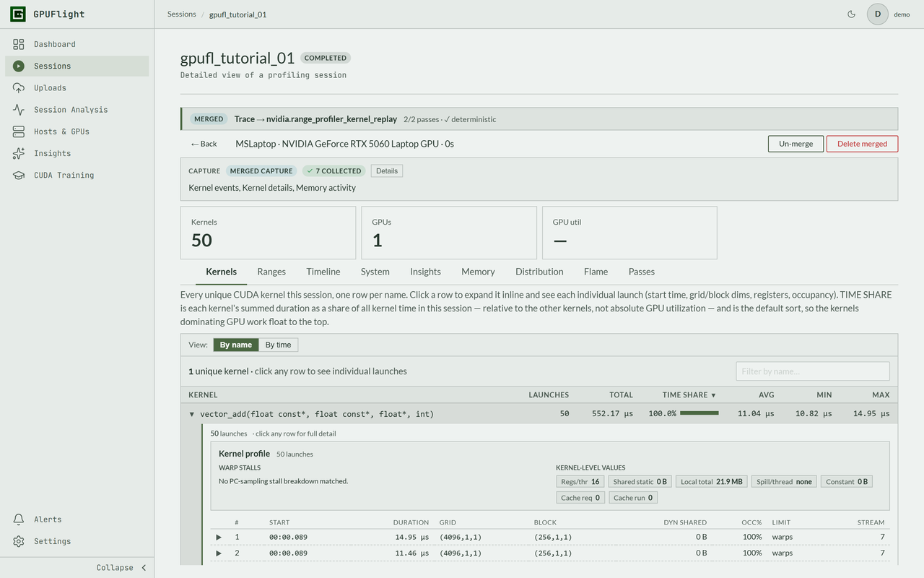Switch view to By name
924x578 pixels.
click(x=236, y=345)
